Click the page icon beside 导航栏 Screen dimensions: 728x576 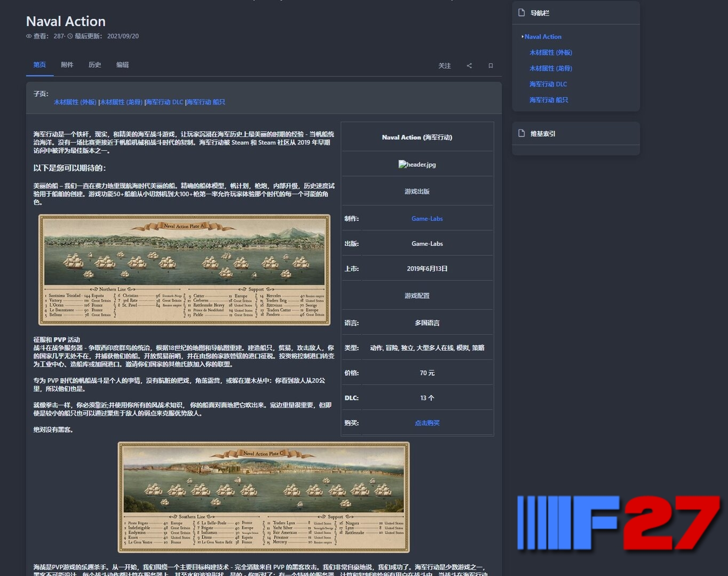coord(521,13)
